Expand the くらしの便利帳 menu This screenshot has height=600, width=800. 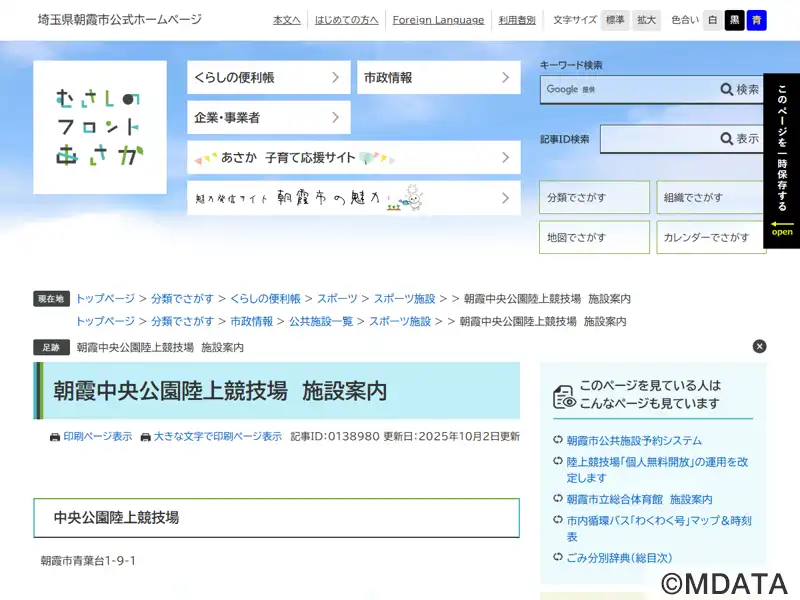[268, 77]
